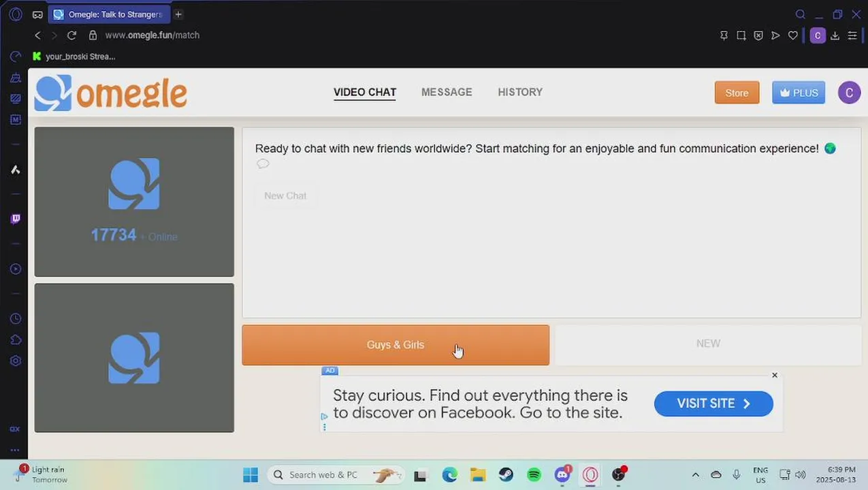Open the Windows Start menu
This screenshot has height=490, width=868.
pos(251,474)
